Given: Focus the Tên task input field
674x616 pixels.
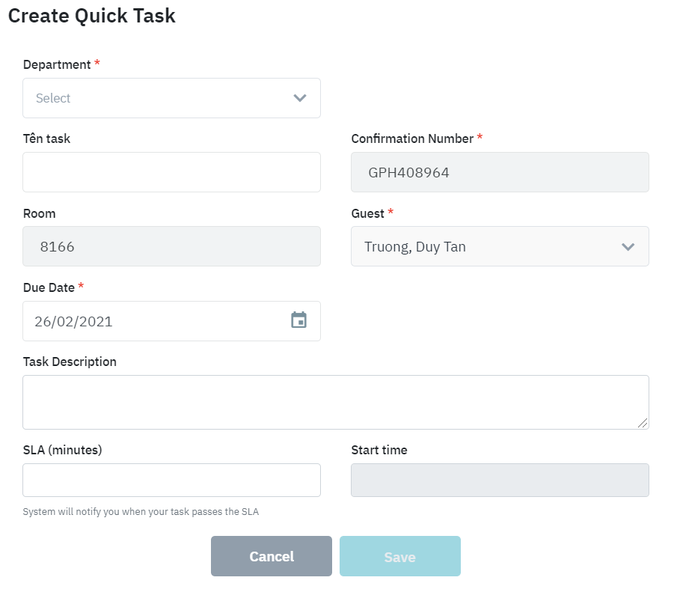Looking at the screenshot, I should point(171,172).
